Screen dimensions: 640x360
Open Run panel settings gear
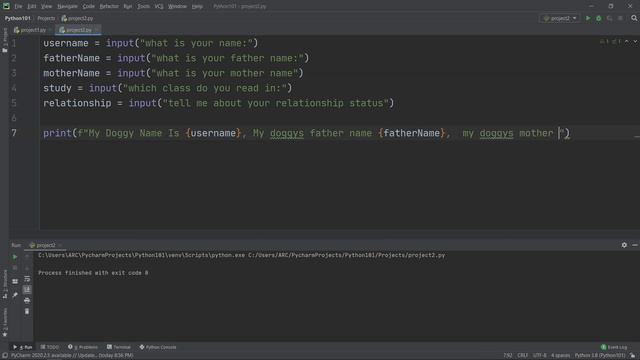click(x=624, y=245)
